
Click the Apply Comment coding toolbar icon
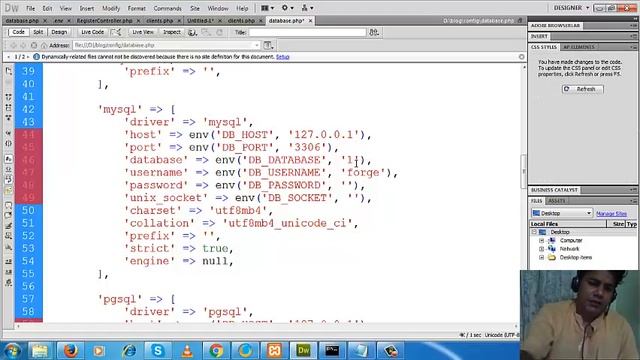9,204
